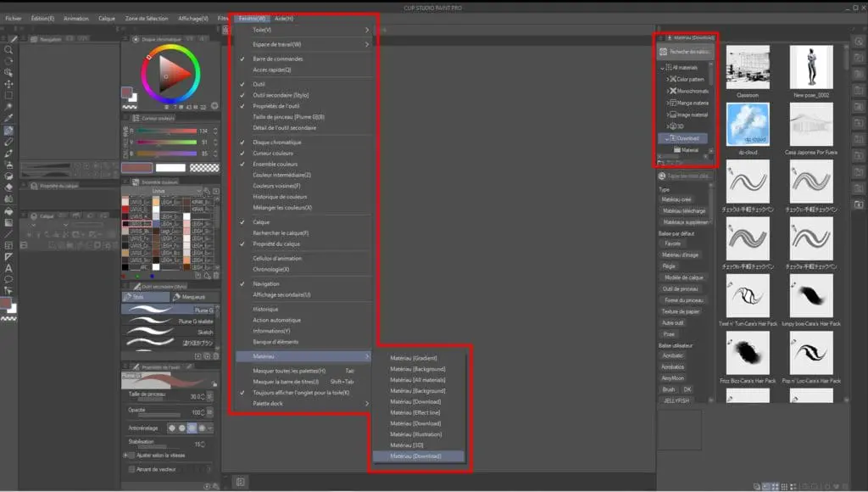Click the Ensemble couleurs palette edit icon
Image resolution: width=868 pixels, height=492 pixels.
207,191
